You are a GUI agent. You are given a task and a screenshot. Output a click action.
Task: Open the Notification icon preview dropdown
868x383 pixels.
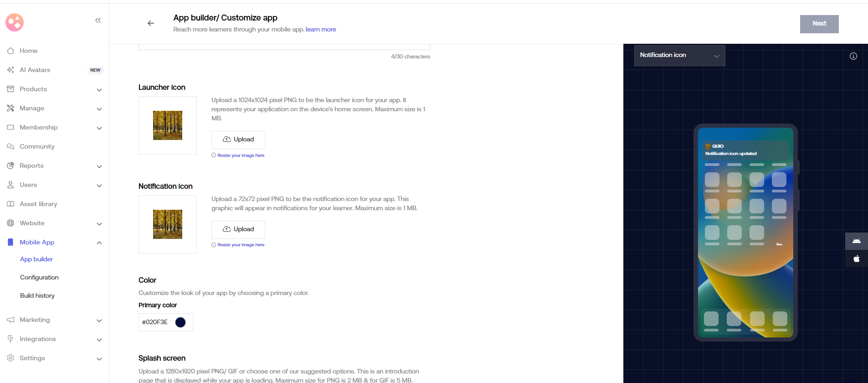(679, 55)
